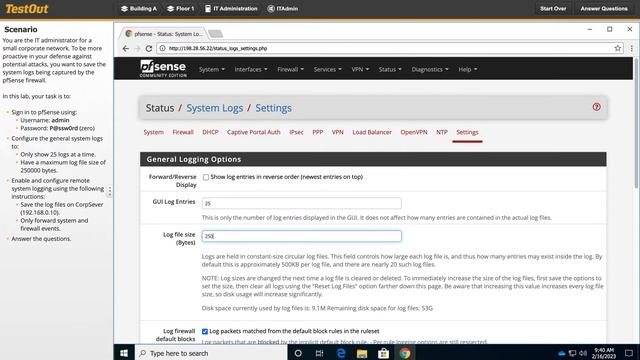Viewport: 640px width, 360px height.
Task: Uncheck Log packets matched from default block rules
Action: (x=205, y=331)
